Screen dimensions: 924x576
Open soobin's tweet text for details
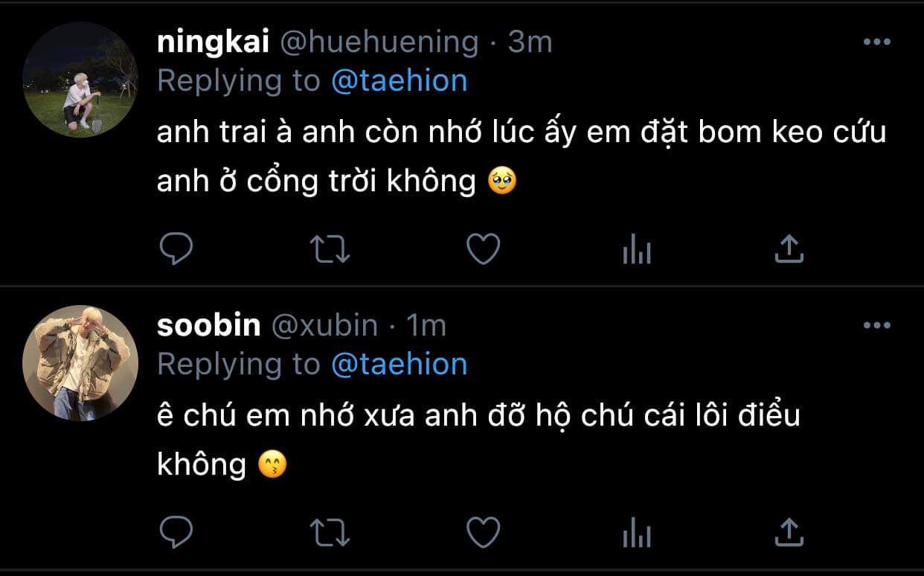coord(478,440)
